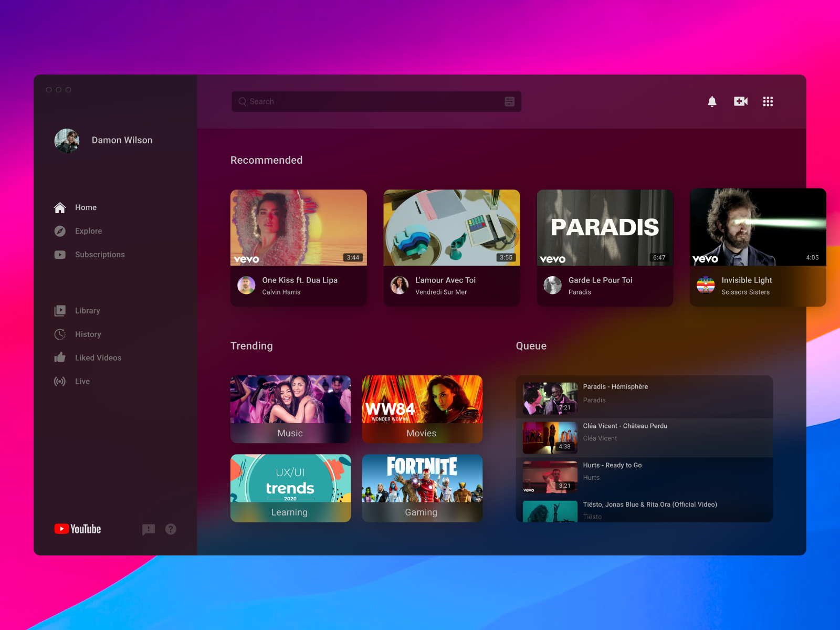Click the Trending section heading
Screen dimensions: 840x630
click(251, 346)
